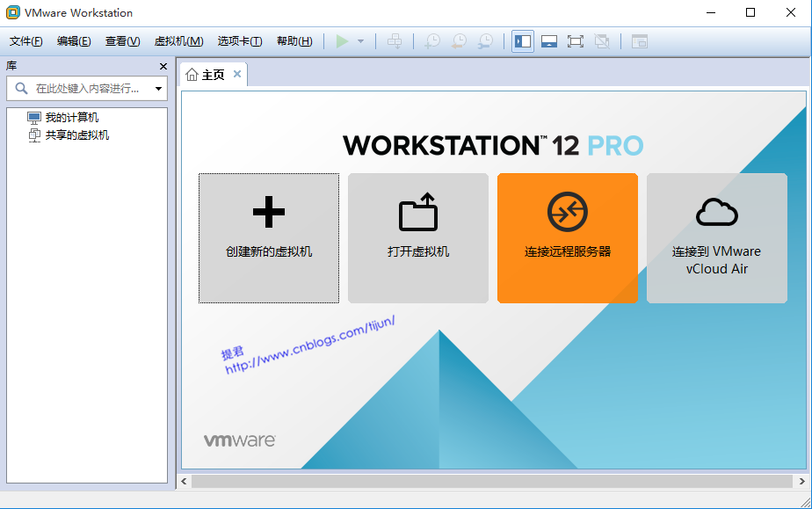
Task: Toggle the library sidebar view icon
Action: pyautogui.click(x=523, y=41)
